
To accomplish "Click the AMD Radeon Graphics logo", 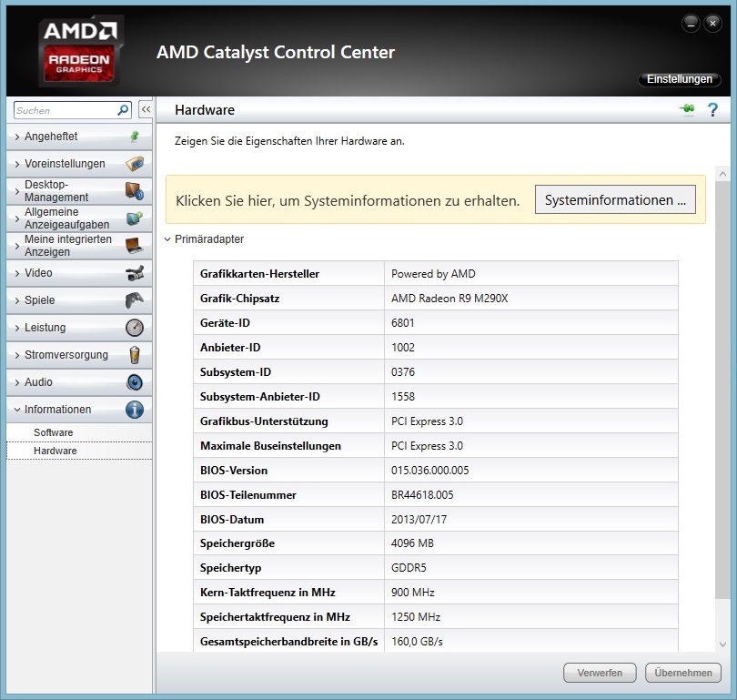I will click(x=80, y=51).
